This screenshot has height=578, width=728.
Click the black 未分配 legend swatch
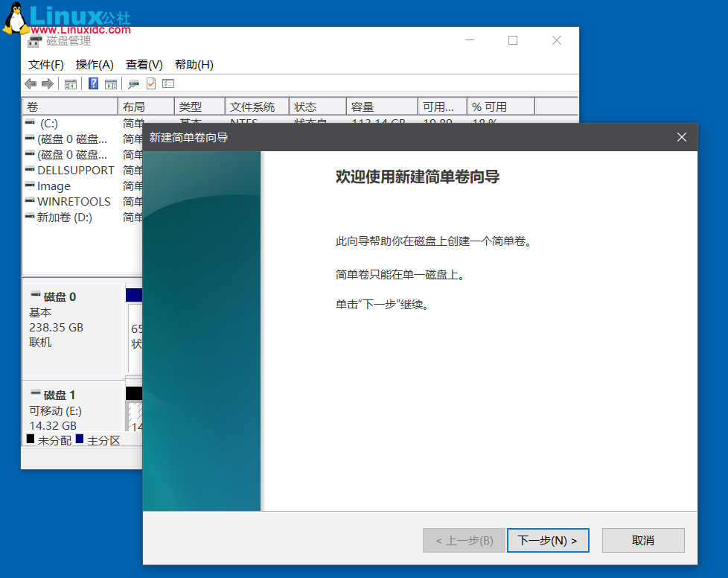[x=31, y=439]
